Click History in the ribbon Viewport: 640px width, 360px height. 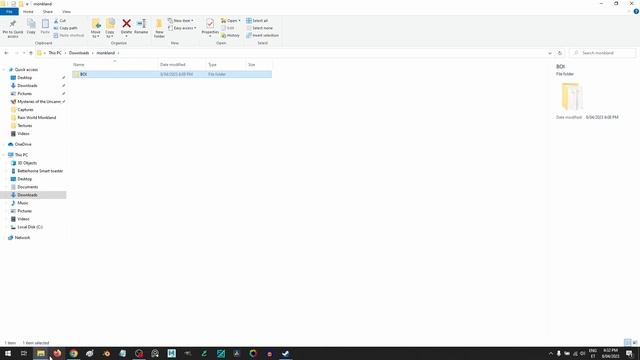click(x=230, y=36)
